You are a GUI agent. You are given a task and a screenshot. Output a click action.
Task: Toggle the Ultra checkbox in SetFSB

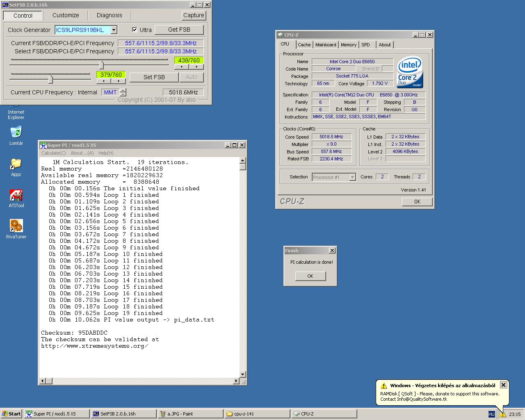pyautogui.click(x=135, y=30)
